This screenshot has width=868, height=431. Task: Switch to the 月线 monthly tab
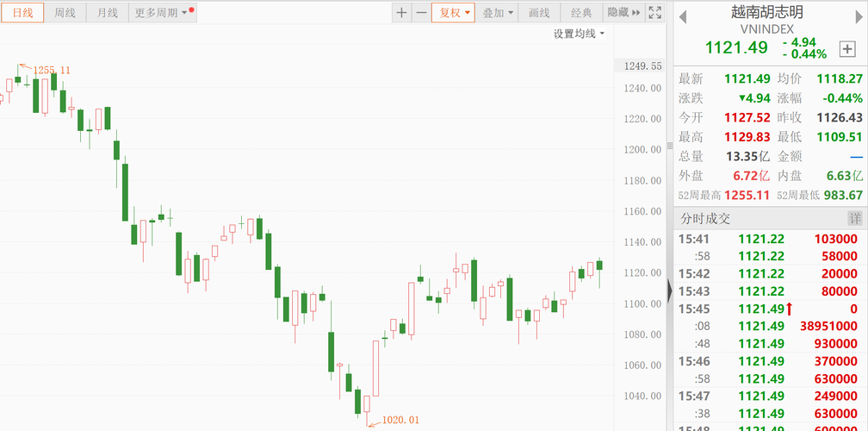pos(108,12)
